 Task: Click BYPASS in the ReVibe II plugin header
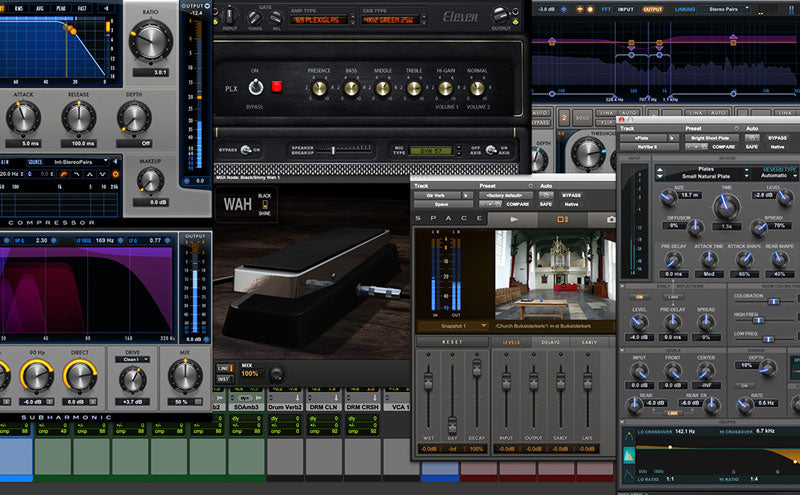tap(778, 138)
